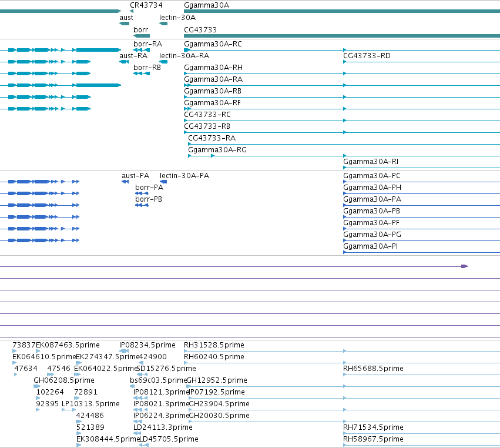Select the lectin-30A-RA transcript label

coord(184,56)
